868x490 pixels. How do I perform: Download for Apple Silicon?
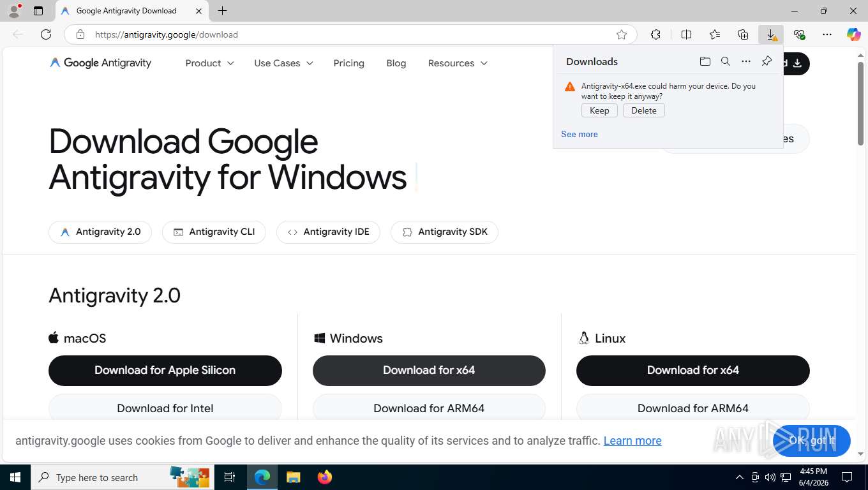pos(165,370)
